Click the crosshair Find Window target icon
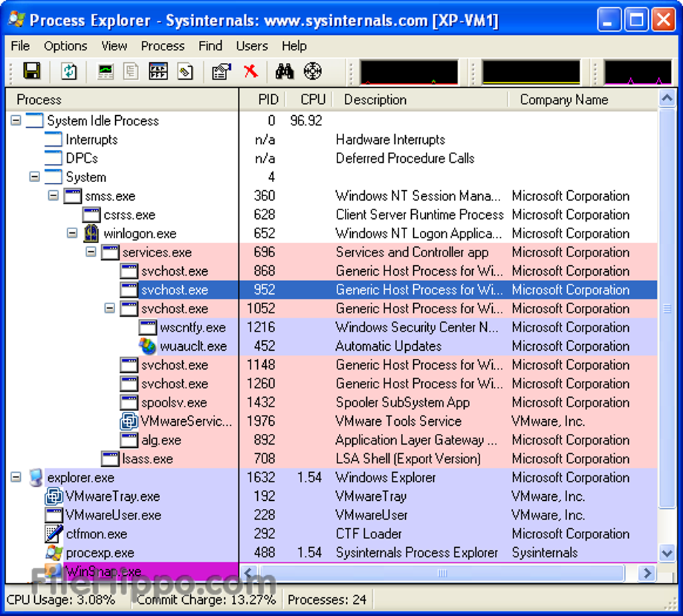This screenshot has height=616, width=683. click(x=313, y=71)
